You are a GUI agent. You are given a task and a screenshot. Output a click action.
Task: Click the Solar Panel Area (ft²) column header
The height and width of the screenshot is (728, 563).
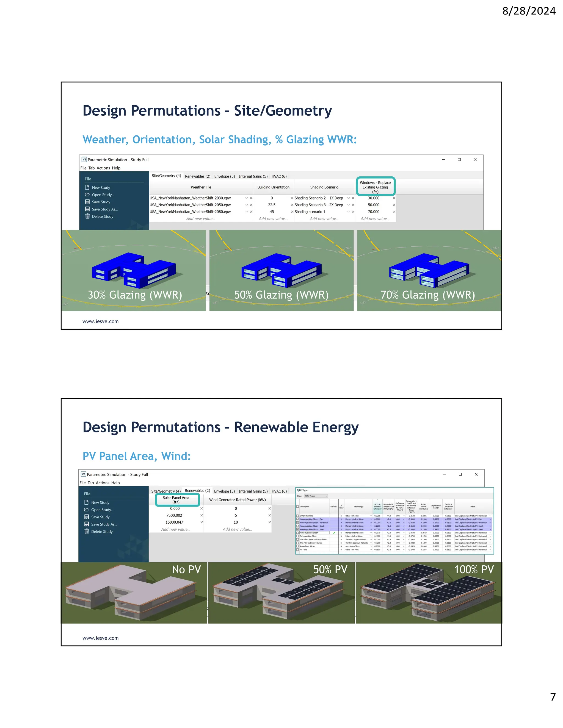[x=176, y=500]
